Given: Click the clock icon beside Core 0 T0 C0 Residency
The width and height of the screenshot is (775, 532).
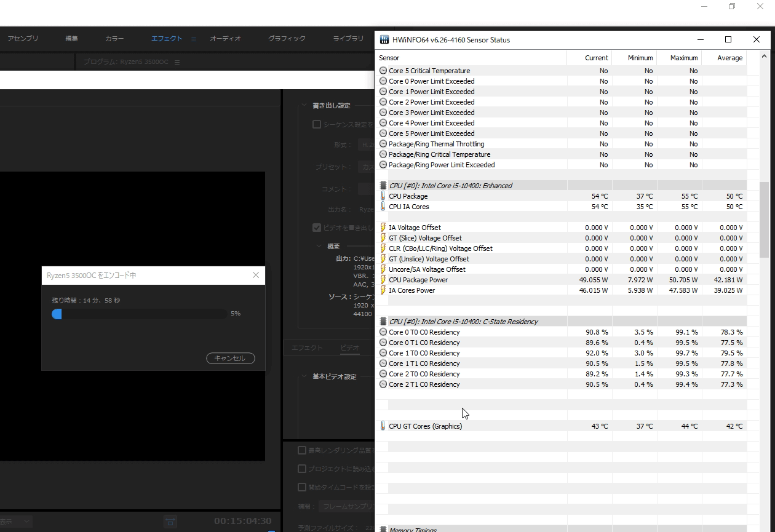Looking at the screenshot, I should (383, 332).
